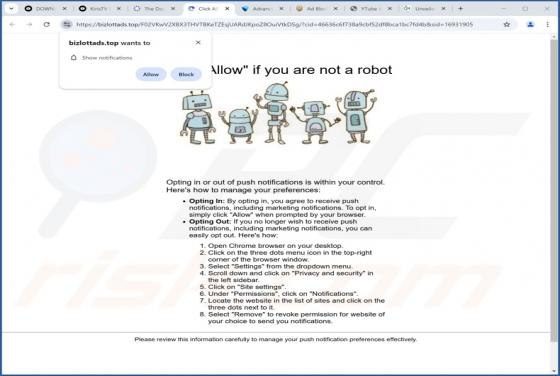Close the active Click Allow tab

tap(227, 9)
